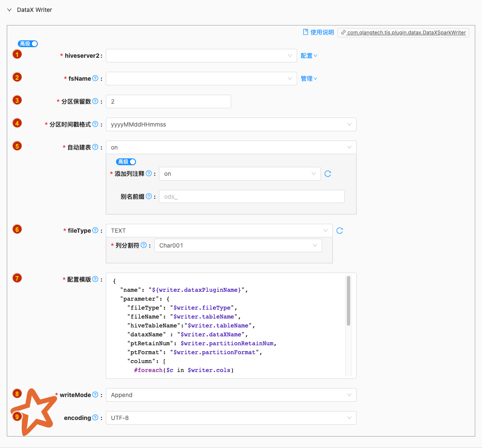Click the 别名前缀 input field
The height and width of the screenshot is (448, 482).
(252, 197)
